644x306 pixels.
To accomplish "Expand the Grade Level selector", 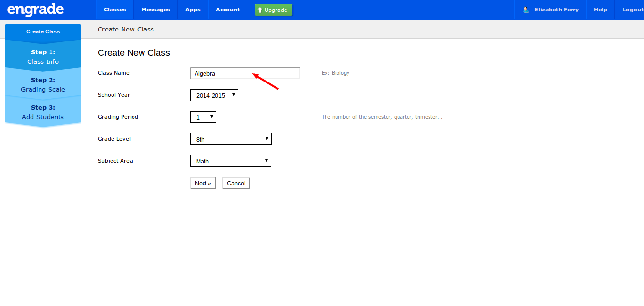I will coord(230,139).
